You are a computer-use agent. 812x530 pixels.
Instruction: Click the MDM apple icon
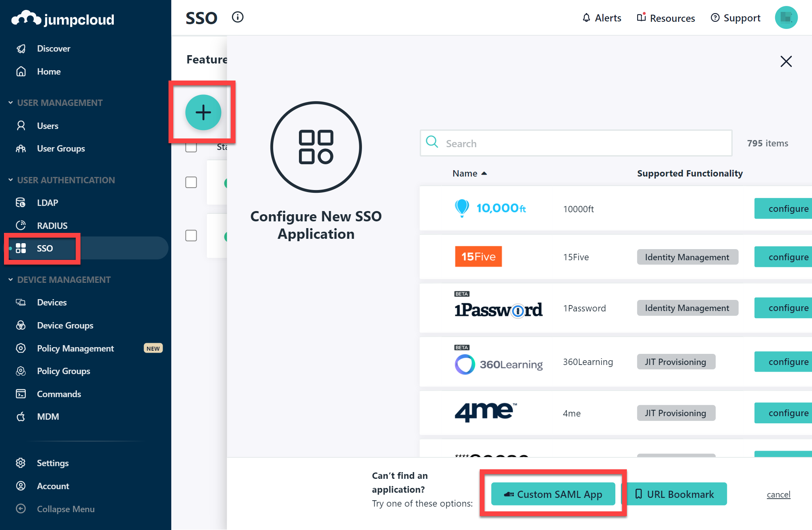coord(21,417)
